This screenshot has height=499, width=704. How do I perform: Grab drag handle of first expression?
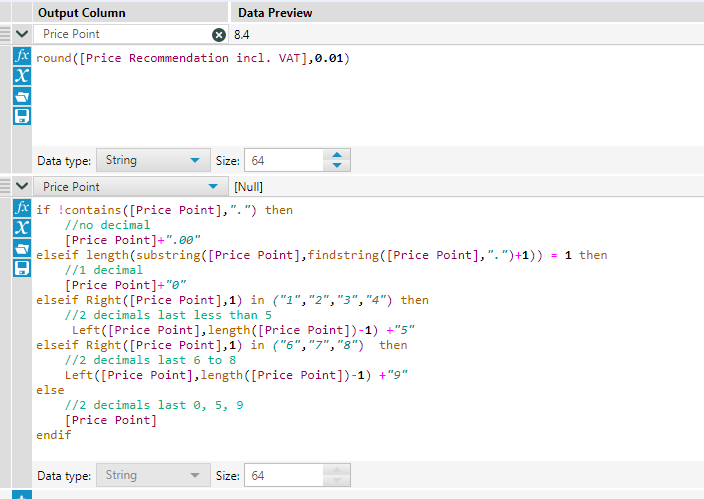5,34
